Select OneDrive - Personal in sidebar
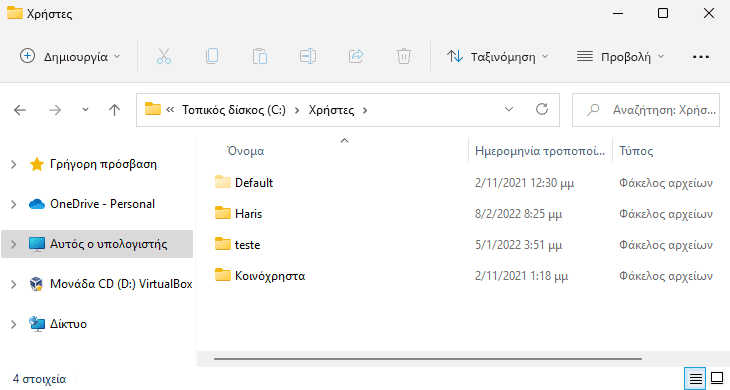The image size is (730, 390). pos(102,204)
